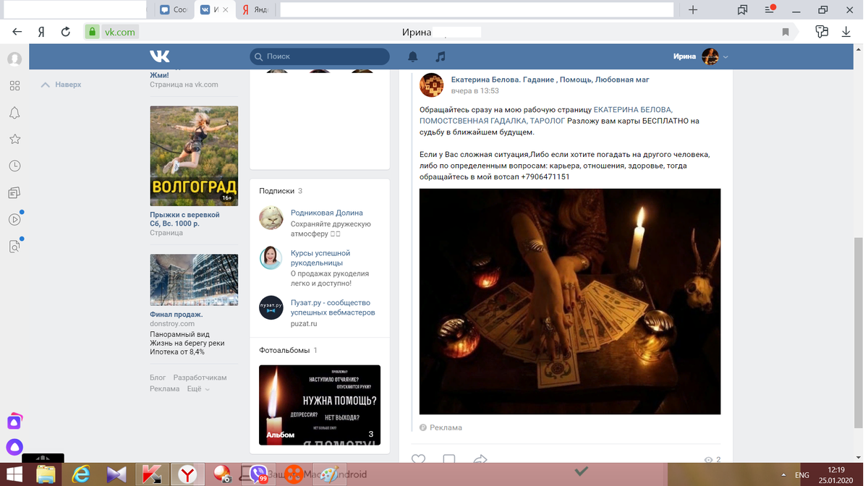The height and width of the screenshot is (486, 868).
Task: Open post timestamp вчера в 13:53
Action: (475, 91)
